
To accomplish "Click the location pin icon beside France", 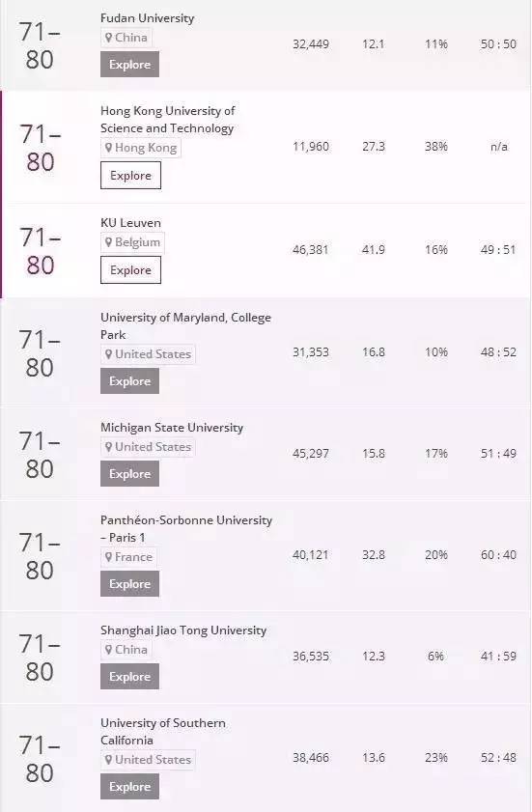I will [108, 557].
